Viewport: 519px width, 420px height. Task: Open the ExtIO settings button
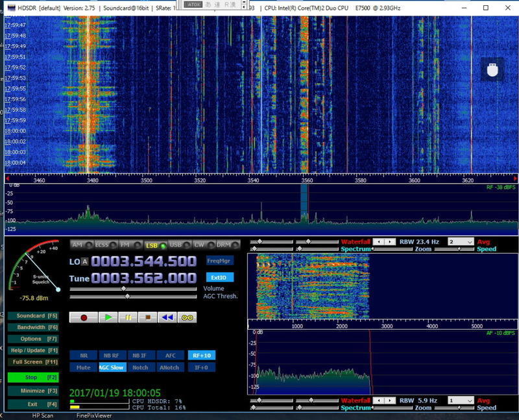pos(219,277)
